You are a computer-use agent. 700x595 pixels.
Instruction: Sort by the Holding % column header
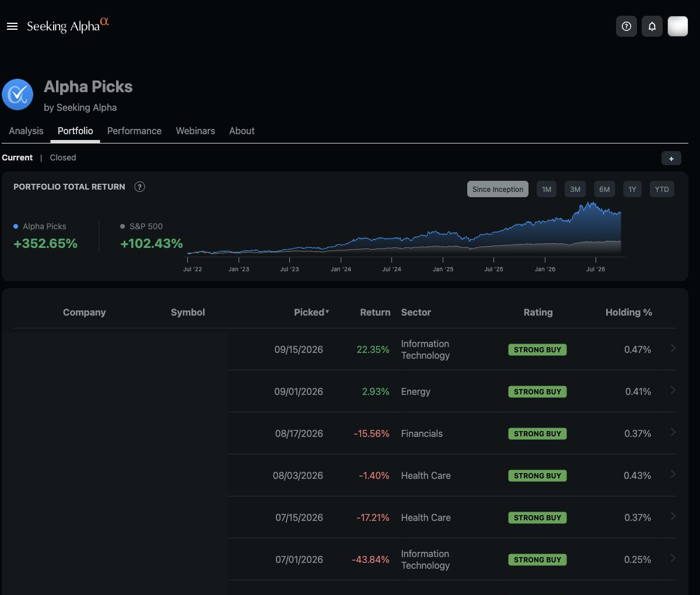pos(629,312)
